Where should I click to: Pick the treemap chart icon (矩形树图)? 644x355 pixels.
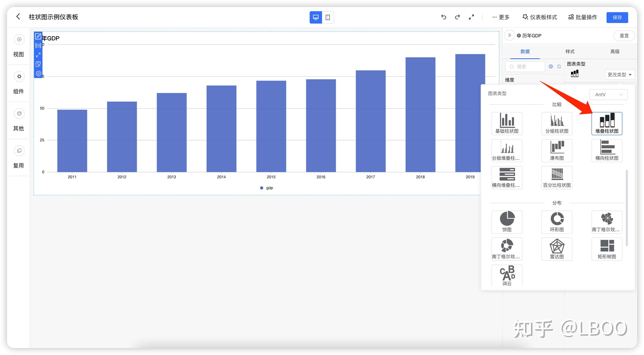(607, 249)
